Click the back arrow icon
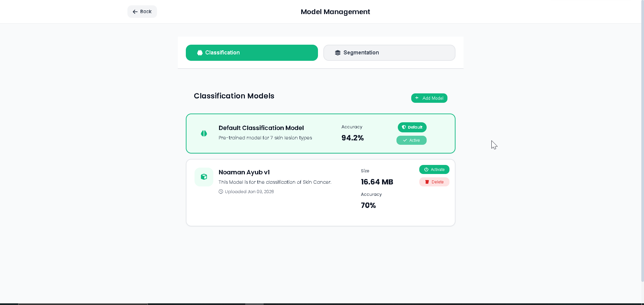The height and width of the screenshot is (305, 644). point(135,12)
